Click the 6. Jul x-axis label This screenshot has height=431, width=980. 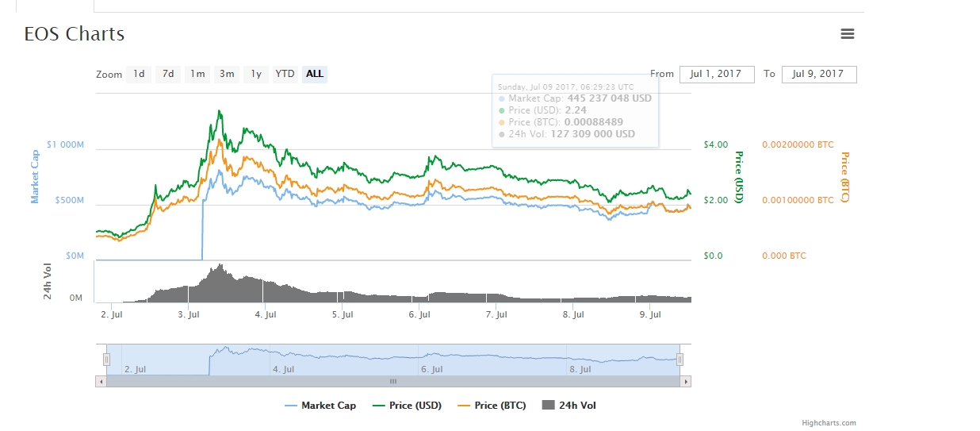pos(420,315)
